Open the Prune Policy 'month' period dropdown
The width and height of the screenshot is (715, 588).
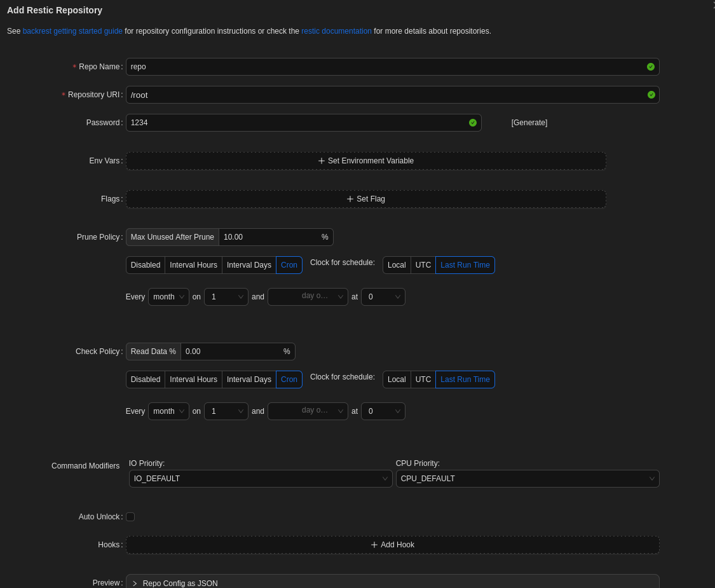(168, 297)
